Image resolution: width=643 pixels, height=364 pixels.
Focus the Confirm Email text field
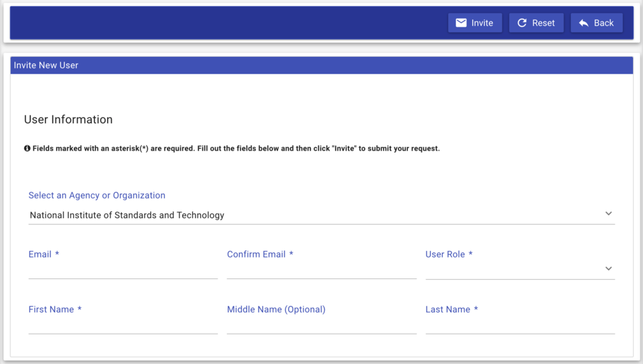click(321, 270)
